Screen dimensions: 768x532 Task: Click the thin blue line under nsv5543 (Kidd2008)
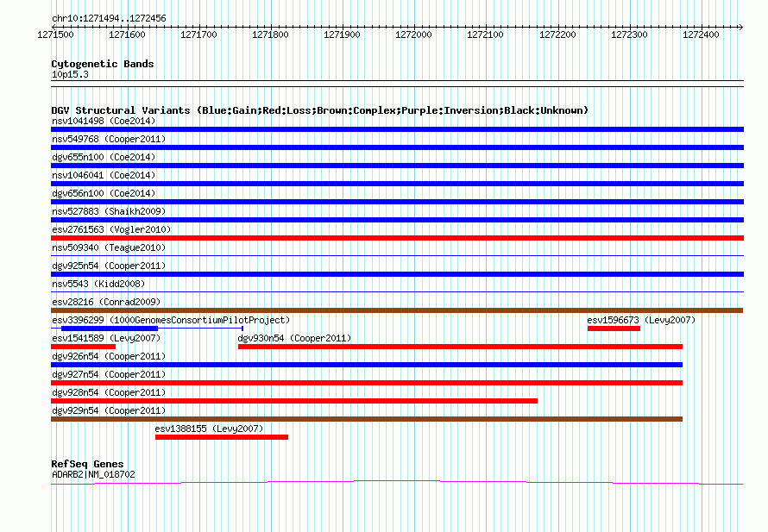397,291
